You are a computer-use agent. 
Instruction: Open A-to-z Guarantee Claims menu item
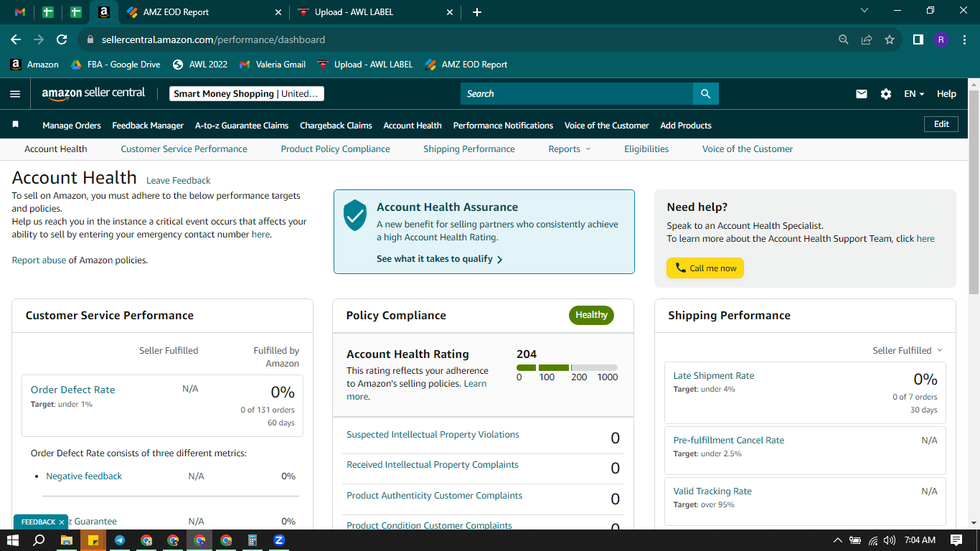242,126
